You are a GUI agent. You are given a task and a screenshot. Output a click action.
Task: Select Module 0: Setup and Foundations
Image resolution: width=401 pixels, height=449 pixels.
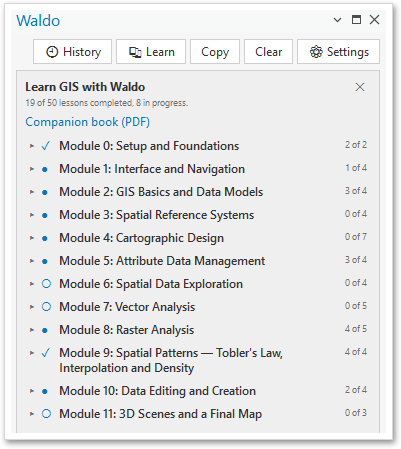click(x=149, y=146)
